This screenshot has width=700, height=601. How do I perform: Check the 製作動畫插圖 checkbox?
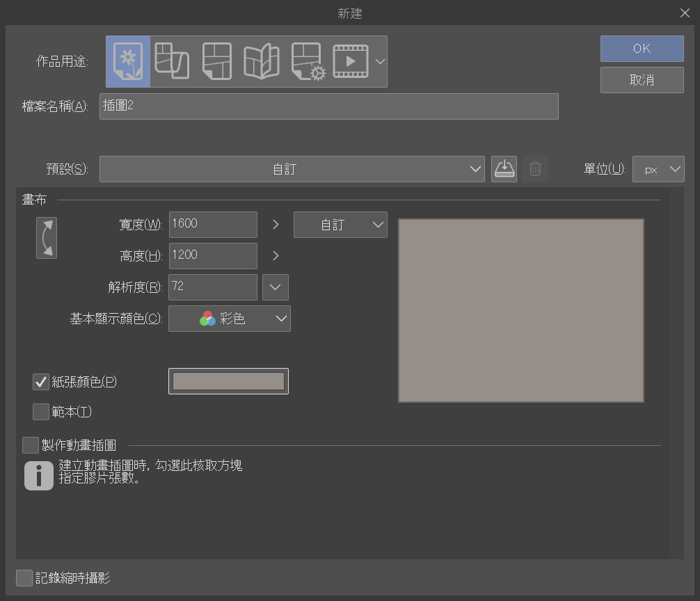click(31, 445)
